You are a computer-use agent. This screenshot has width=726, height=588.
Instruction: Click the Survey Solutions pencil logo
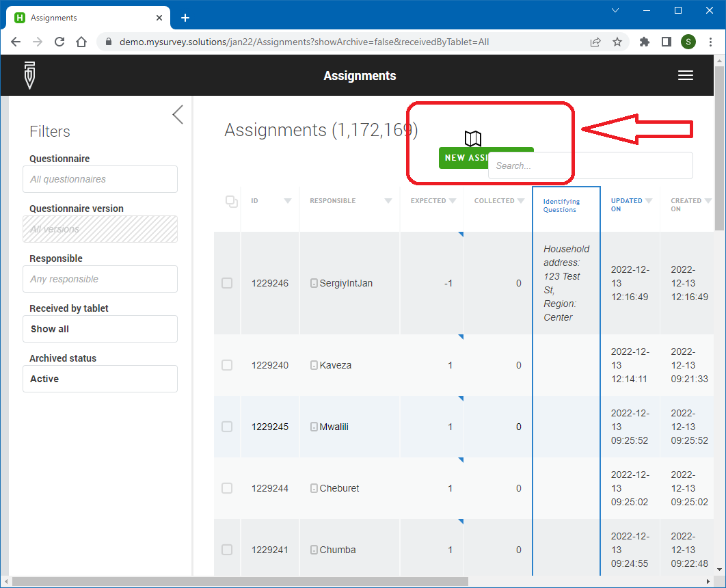(x=29, y=75)
